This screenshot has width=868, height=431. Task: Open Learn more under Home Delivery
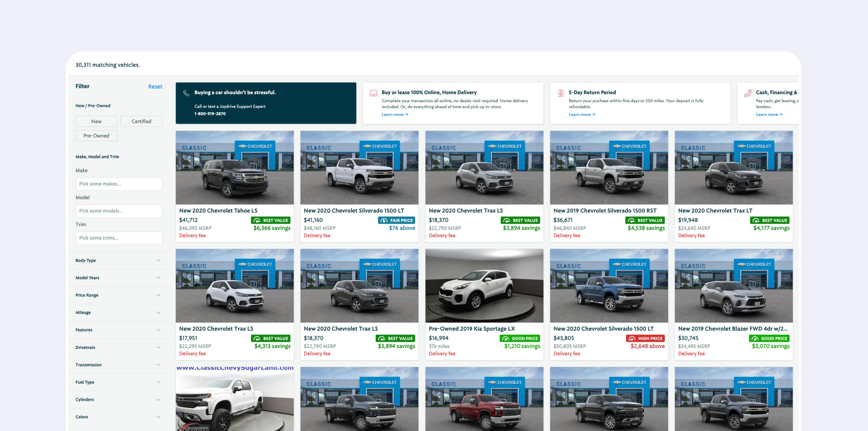click(x=395, y=115)
